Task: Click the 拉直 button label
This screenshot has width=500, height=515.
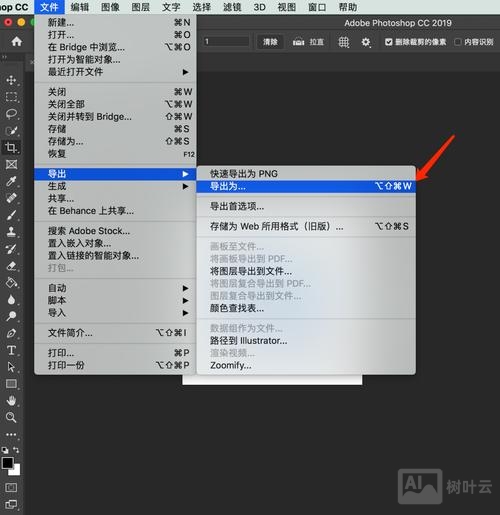Action: point(316,42)
